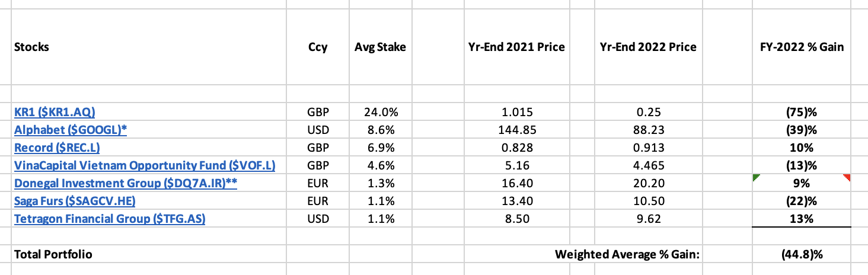Select KR1 average stake cell 24.0%
Screen dimensions: 868x275
point(380,111)
